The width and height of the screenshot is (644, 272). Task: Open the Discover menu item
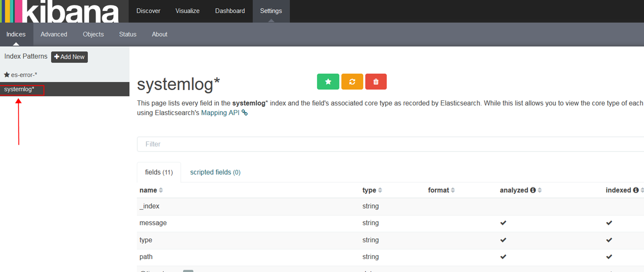tap(148, 11)
